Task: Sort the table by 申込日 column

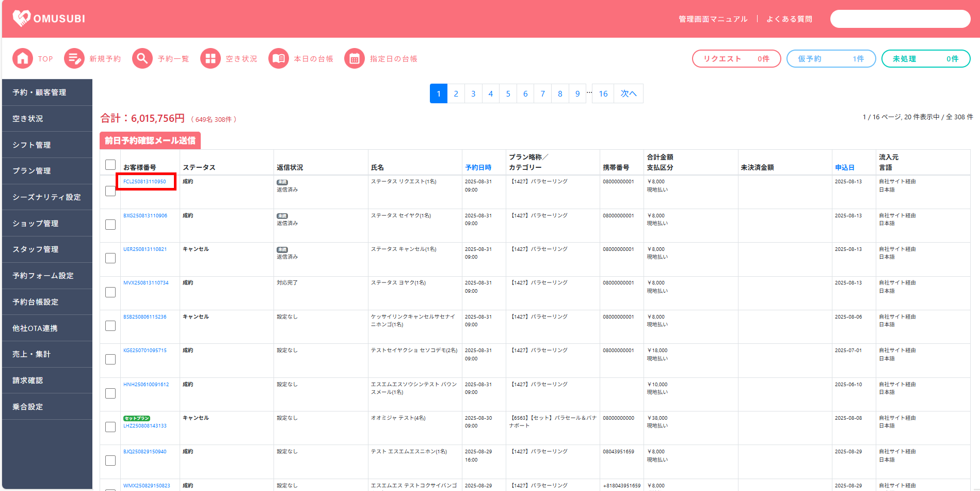Action: [x=844, y=168]
